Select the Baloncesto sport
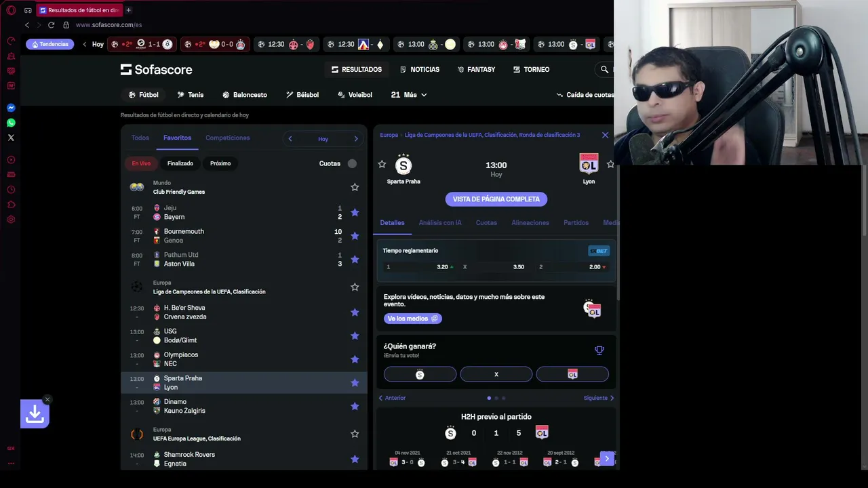The width and height of the screenshot is (868, 488). click(245, 95)
